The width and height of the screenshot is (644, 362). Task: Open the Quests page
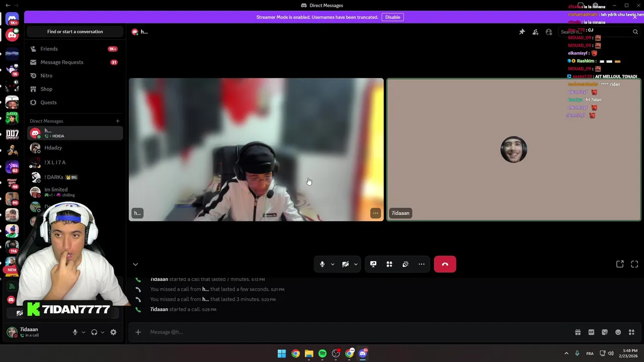pos(74,103)
